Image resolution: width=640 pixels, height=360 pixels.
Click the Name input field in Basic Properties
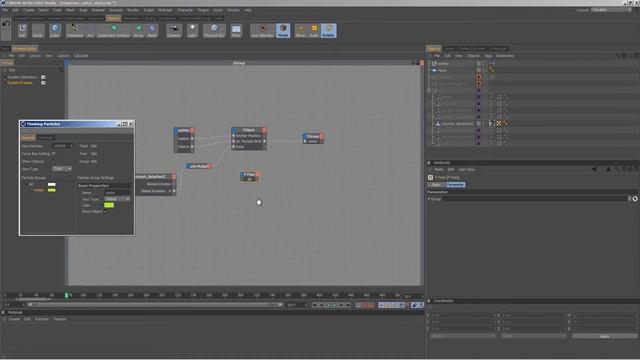coord(117,193)
